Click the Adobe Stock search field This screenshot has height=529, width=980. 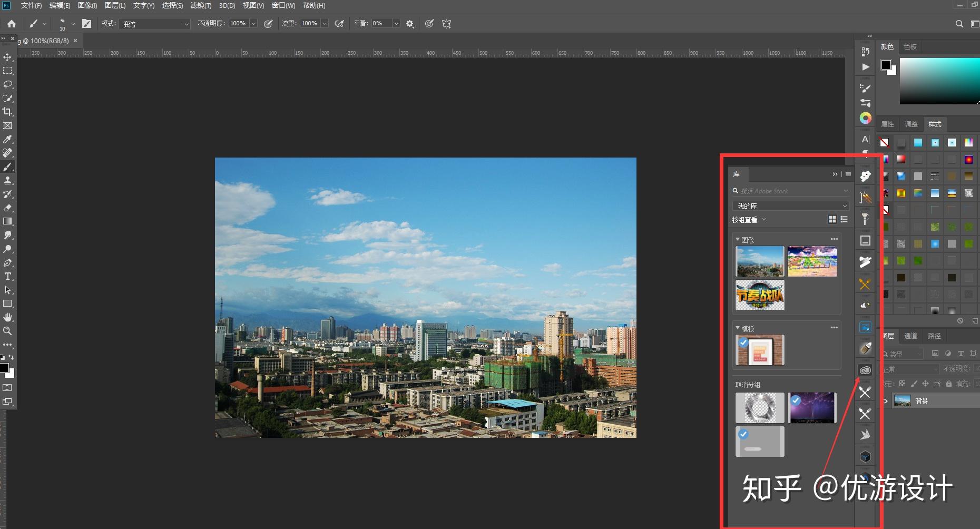point(791,191)
